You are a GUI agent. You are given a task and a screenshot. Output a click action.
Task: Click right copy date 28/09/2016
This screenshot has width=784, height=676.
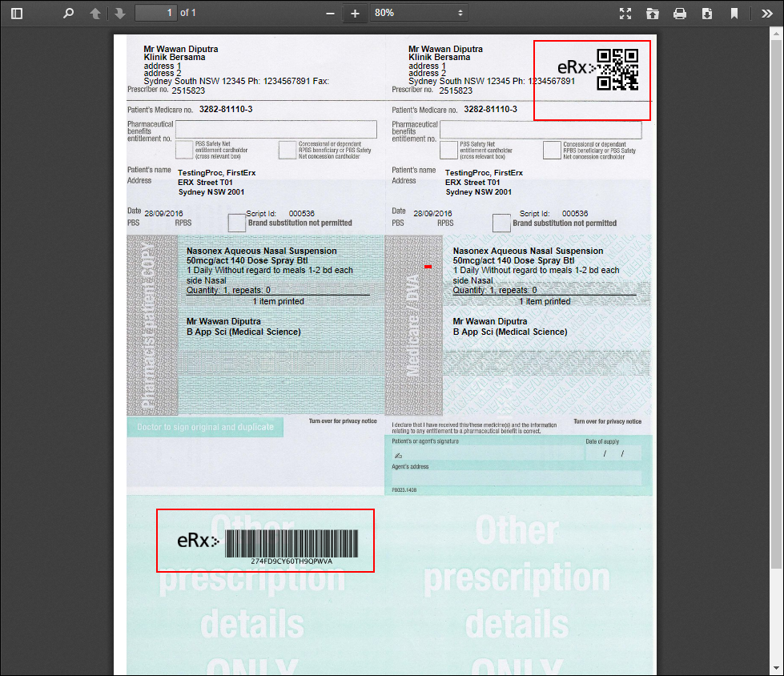[x=432, y=214]
